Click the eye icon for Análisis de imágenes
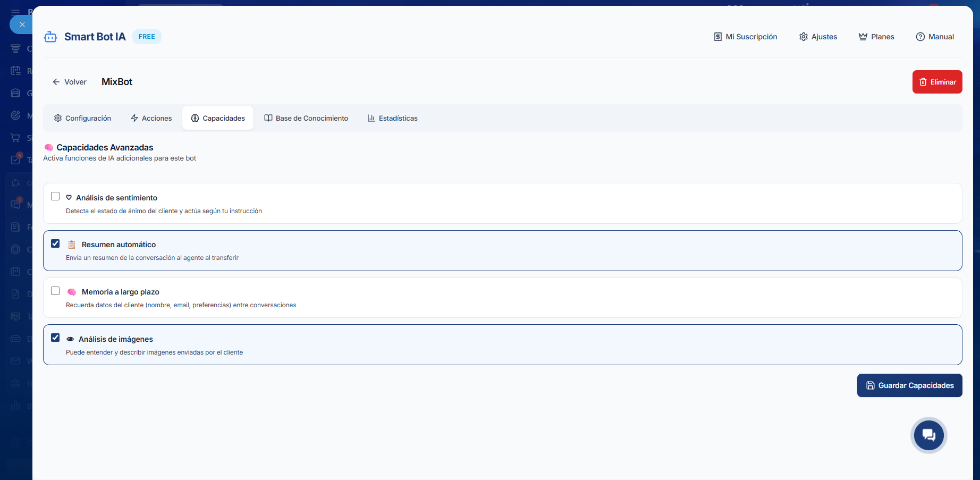Viewport: 980px width, 480px height. (70, 339)
